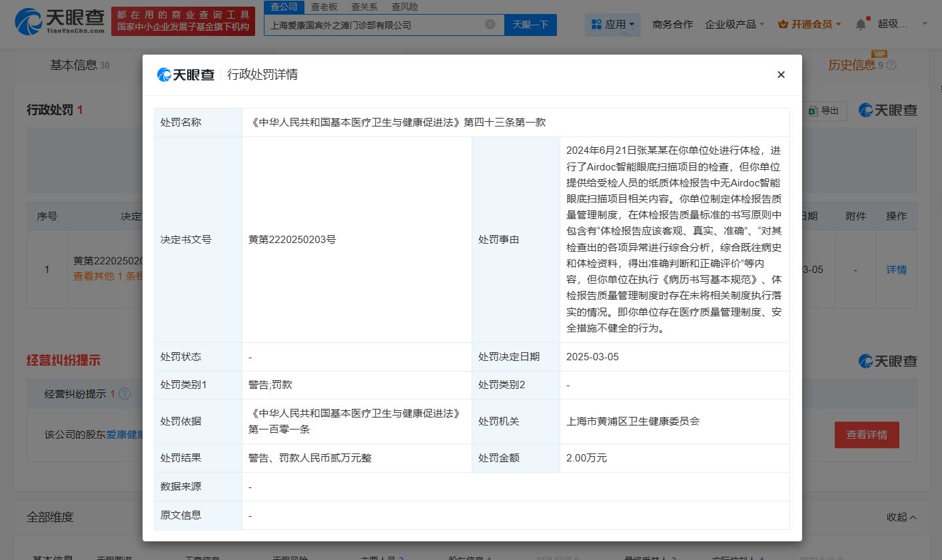Click the 导出 export button
942x560 pixels.
[825, 111]
